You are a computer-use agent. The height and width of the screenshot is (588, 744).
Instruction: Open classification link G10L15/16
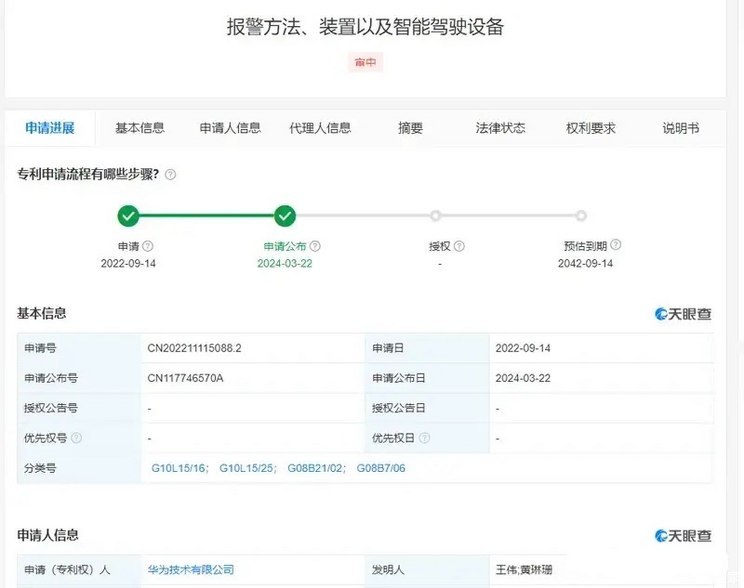(x=178, y=468)
